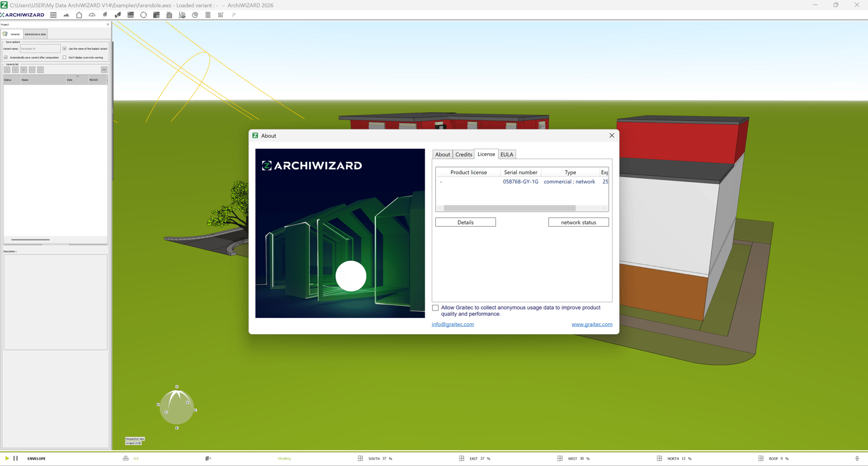The width and height of the screenshot is (868, 466).
Task: Enable anonymous usage data collection checkbox
Action: click(435, 308)
